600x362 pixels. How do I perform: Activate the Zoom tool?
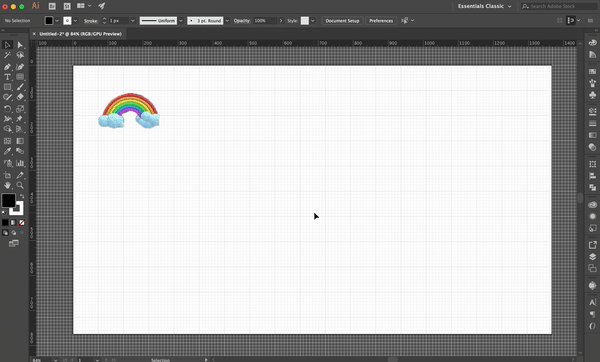pos(20,185)
